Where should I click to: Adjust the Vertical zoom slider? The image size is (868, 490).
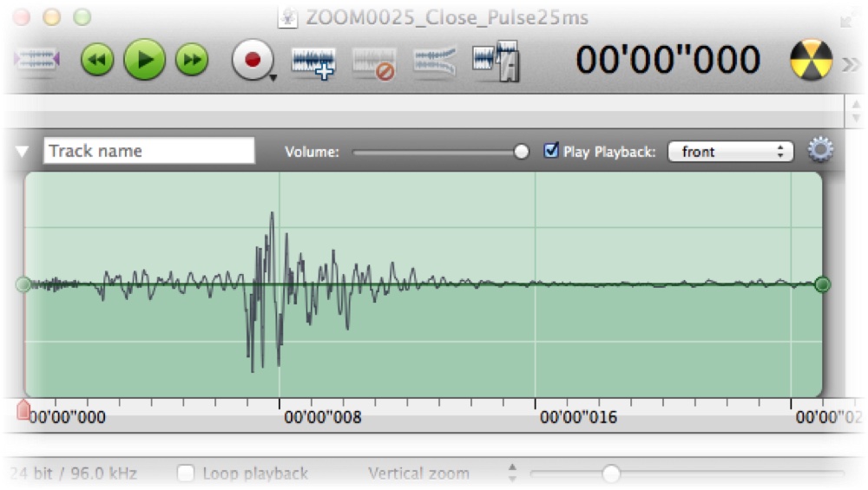687,474
